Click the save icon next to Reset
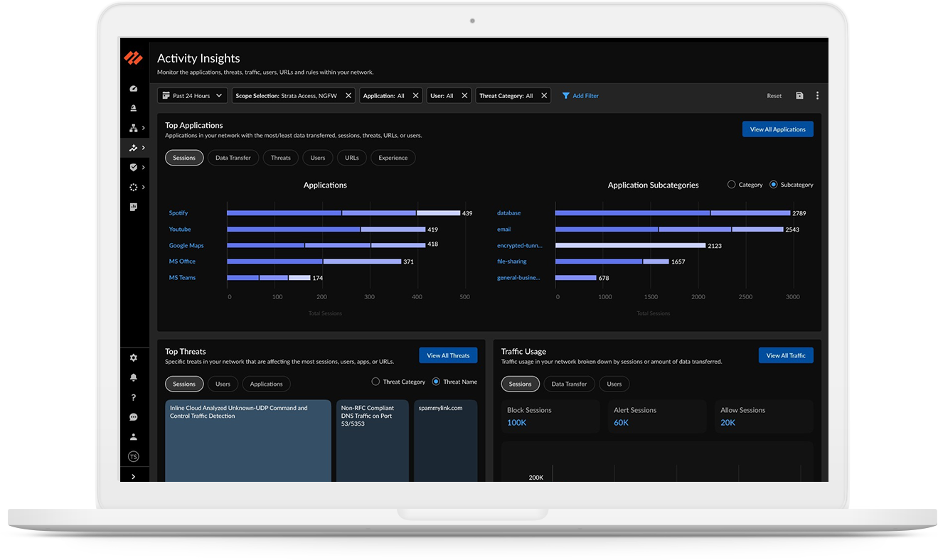This screenshot has width=938, height=560. pos(799,96)
